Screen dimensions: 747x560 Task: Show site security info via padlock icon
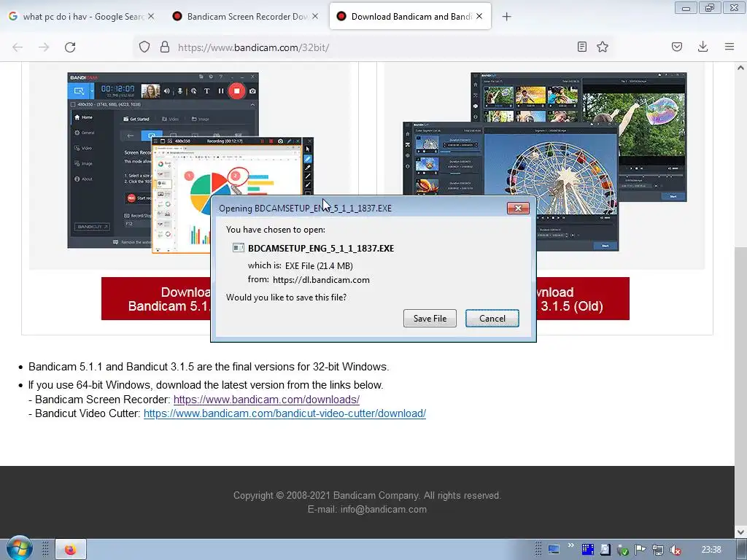coord(165,47)
